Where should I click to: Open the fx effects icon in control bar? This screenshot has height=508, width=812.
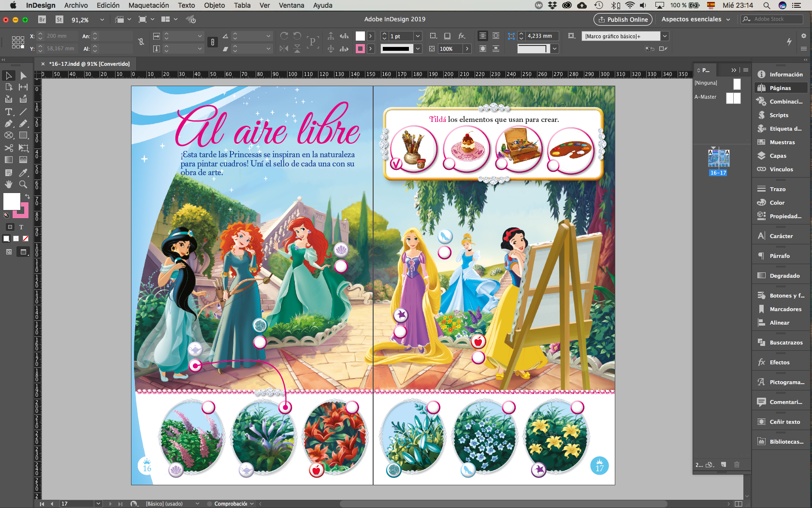pyautogui.click(x=462, y=36)
